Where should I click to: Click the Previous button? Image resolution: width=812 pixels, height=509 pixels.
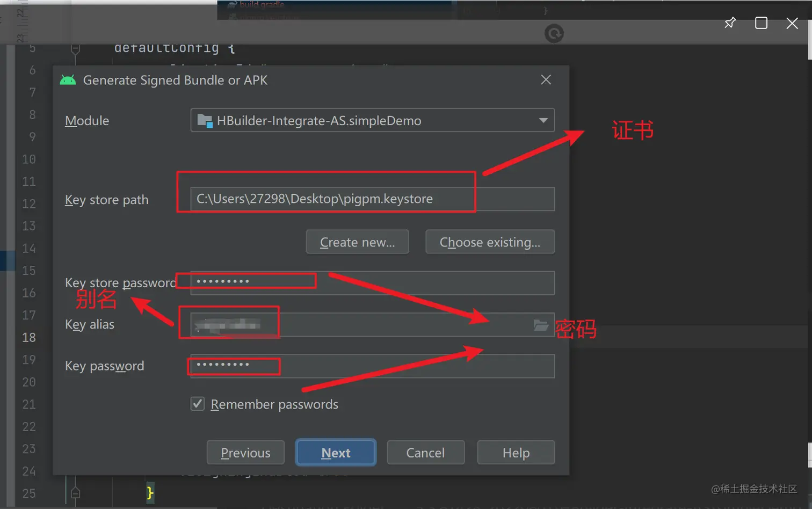[x=246, y=453]
